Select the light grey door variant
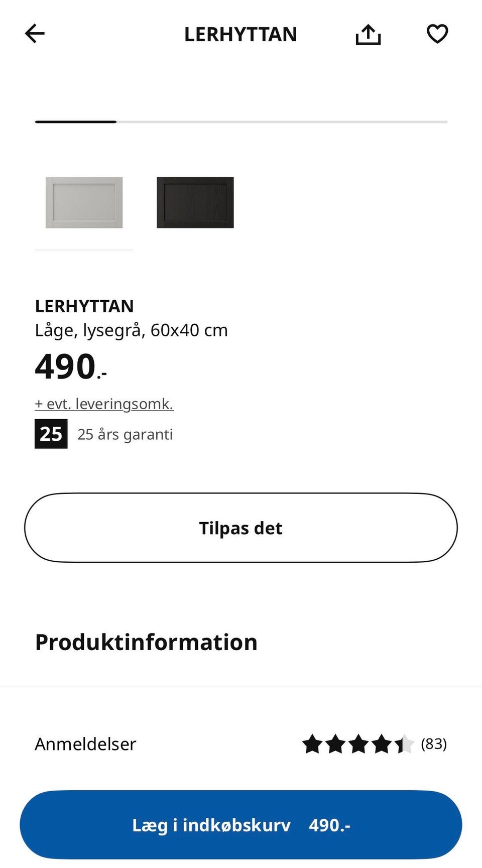 click(84, 202)
